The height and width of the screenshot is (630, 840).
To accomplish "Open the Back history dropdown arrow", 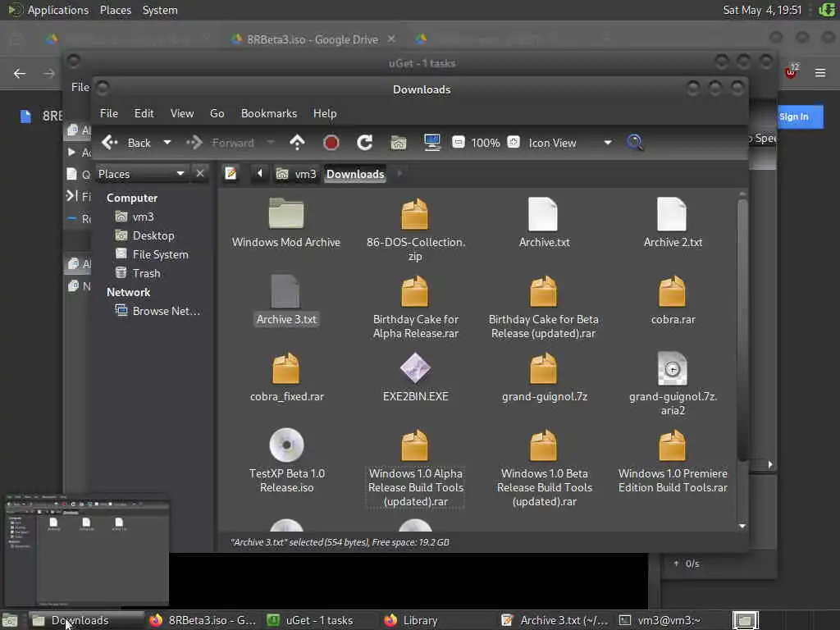I will coord(167,143).
